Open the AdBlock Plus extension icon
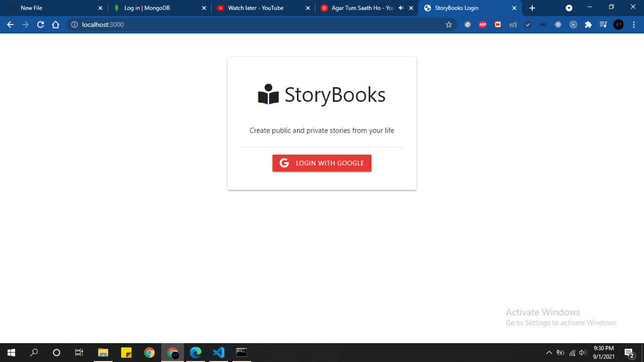This screenshot has height=362, width=644. (x=483, y=25)
